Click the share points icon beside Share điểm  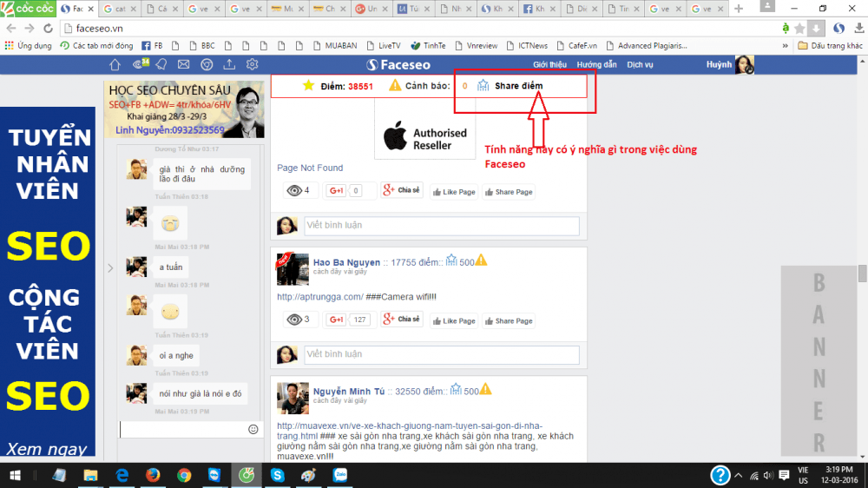483,85
